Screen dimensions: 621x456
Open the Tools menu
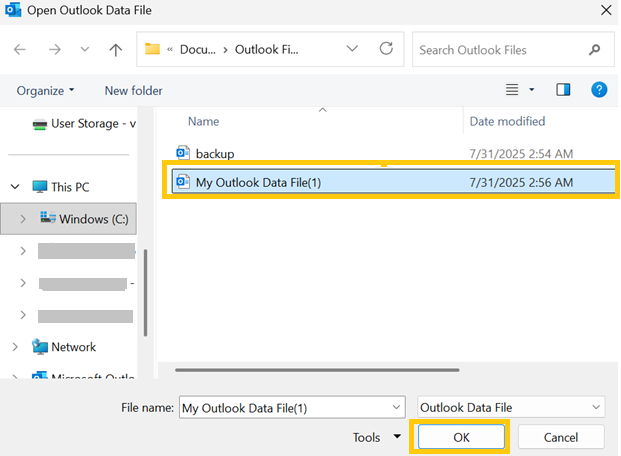coord(377,437)
